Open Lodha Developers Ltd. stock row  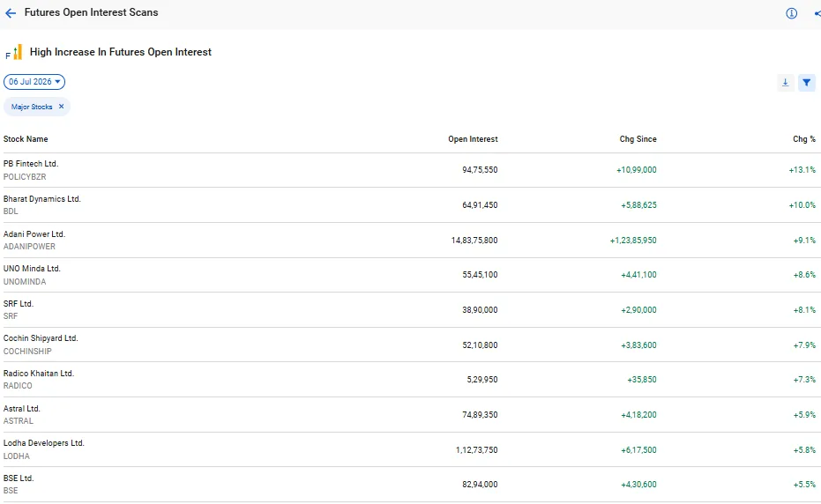[409, 449]
